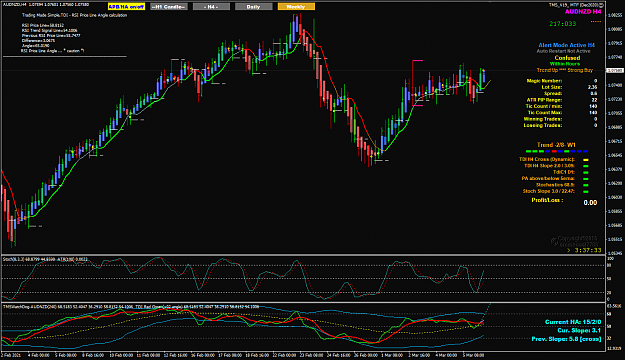Image resolution: width=625 pixels, height=360 pixels.
Task: Click the RSI Price Line value text
Action: click(x=43, y=25)
